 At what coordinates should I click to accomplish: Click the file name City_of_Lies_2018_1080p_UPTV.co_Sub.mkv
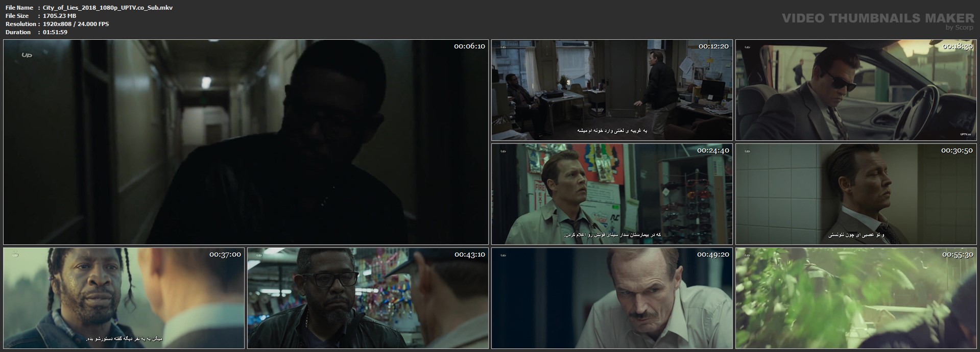(x=108, y=8)
